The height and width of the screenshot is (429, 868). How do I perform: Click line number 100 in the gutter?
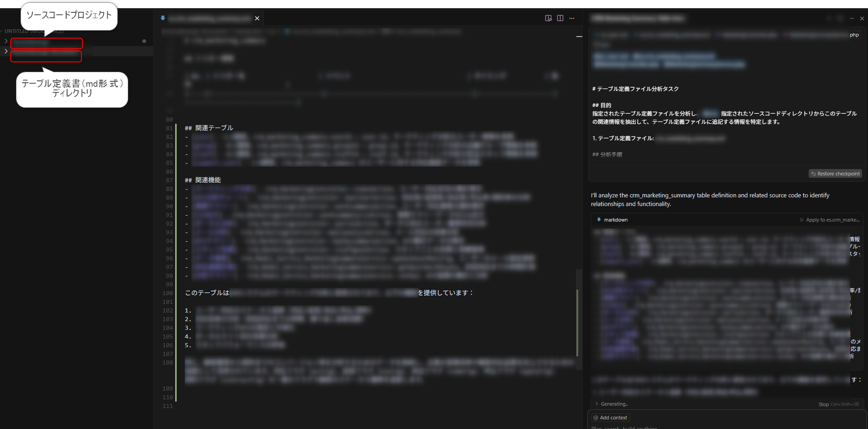tap(167, 293)
